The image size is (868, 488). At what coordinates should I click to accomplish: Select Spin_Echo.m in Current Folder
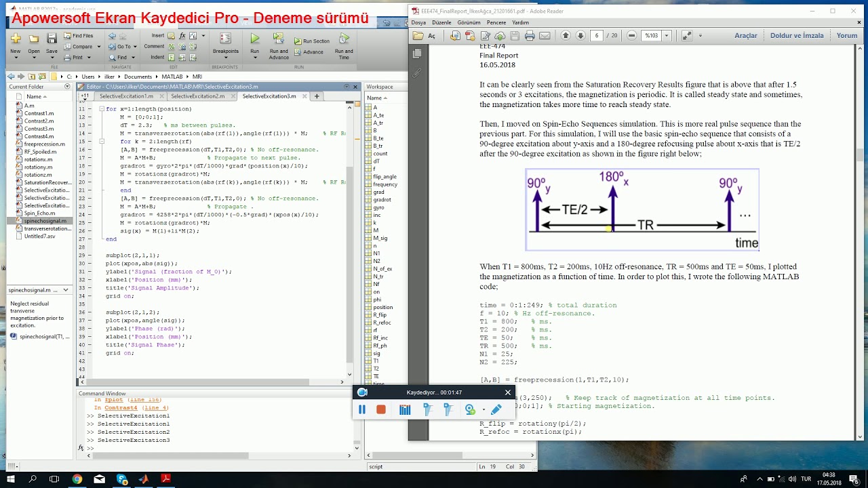click(x=39, y=213)
